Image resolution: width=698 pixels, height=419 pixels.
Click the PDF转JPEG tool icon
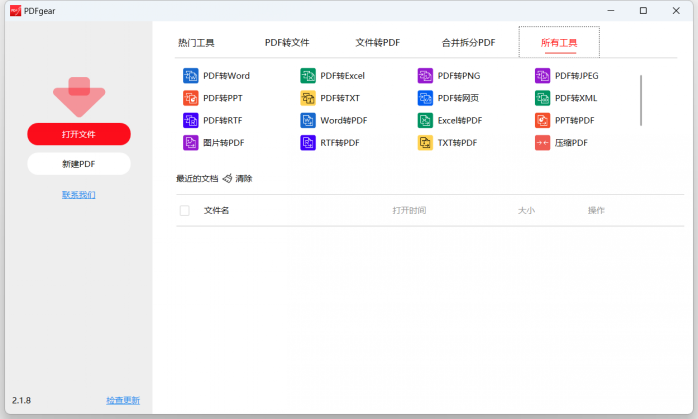pyautogui.click(x=542, y=76)
